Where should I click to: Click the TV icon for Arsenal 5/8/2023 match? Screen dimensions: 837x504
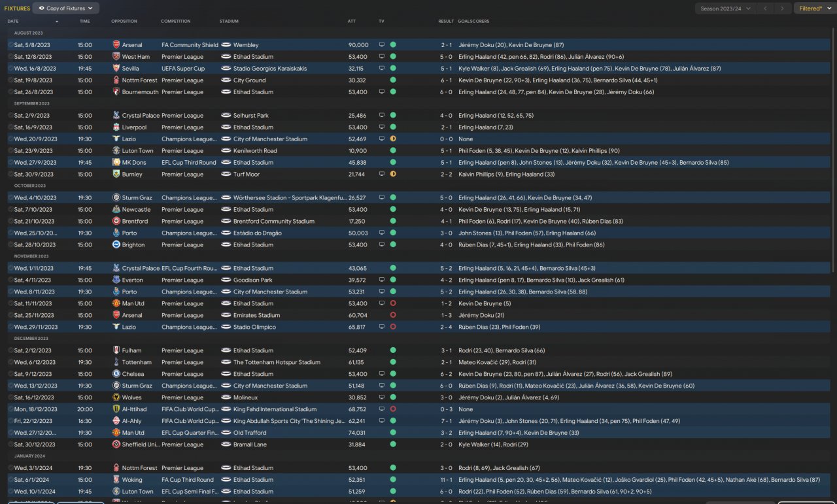pyautogui.click(x=382, y=45)
